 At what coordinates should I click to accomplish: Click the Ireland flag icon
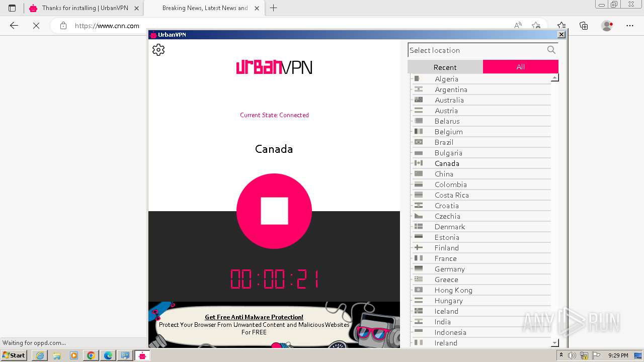point(419,342)
